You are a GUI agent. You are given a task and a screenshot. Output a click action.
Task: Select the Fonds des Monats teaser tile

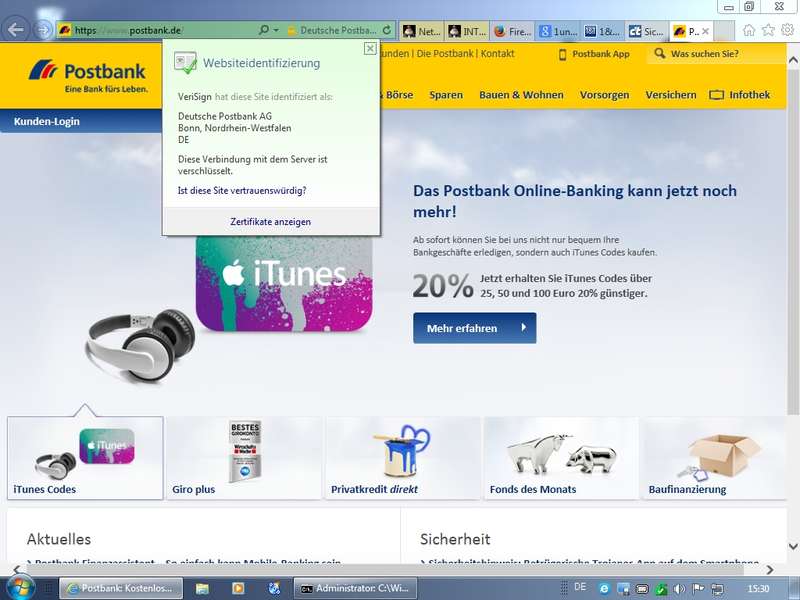pyautogui.click(x=562, y=458)
